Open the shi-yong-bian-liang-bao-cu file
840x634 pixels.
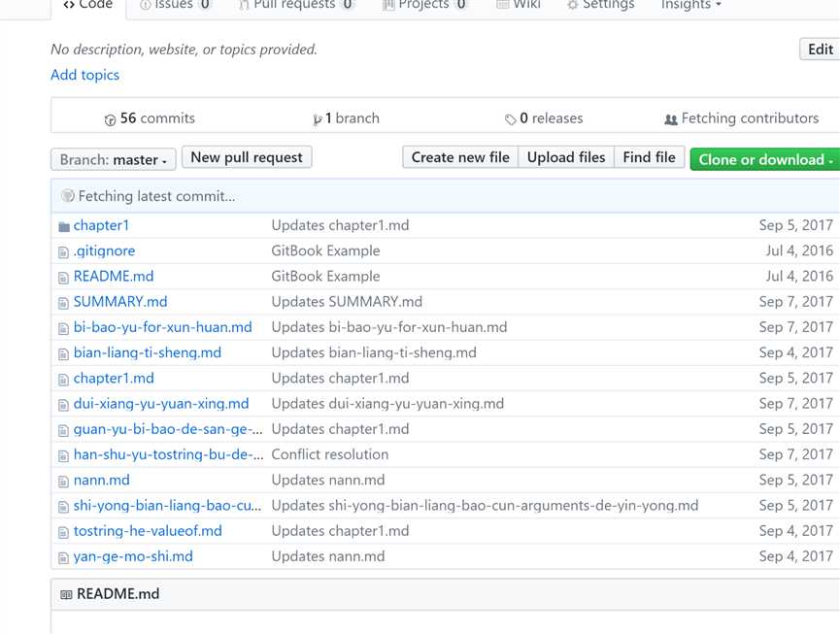(168, 506)
